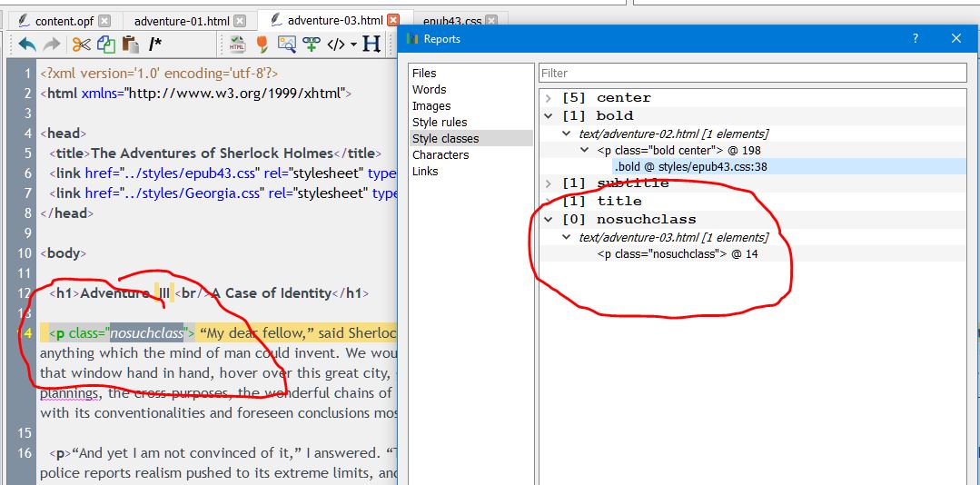Click the redo arrow in the editor toolbar

point(51,45)
